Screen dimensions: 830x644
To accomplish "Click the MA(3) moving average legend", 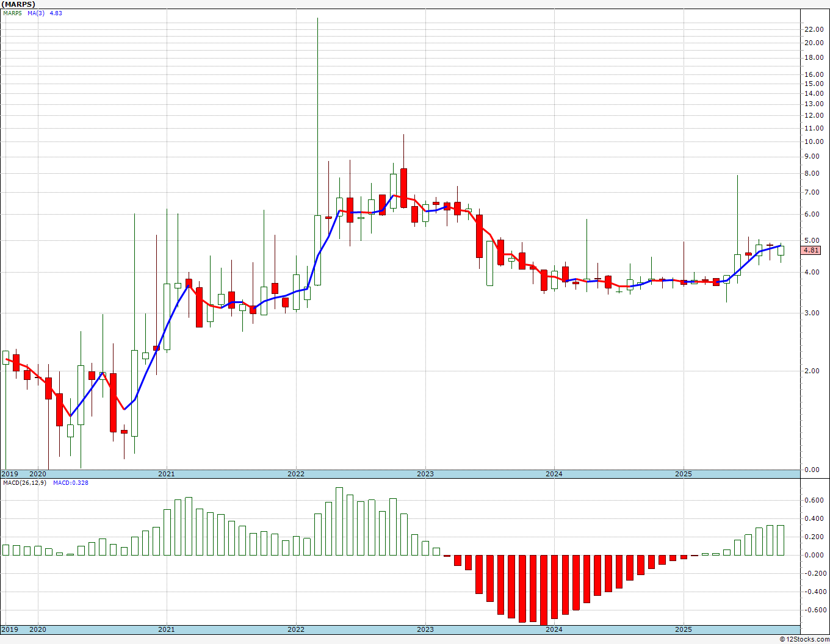I will (x=36, y=13).
